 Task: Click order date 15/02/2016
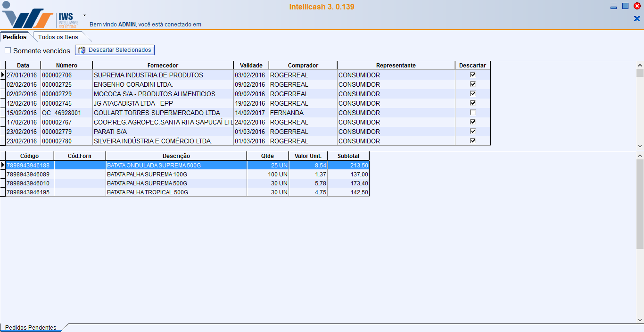pos(23,113)
